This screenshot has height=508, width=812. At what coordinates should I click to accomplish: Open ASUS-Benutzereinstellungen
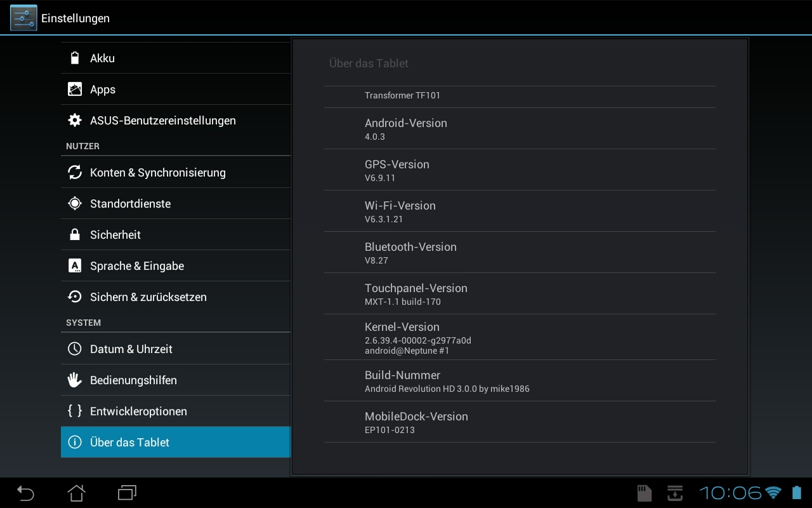[176, 120]
